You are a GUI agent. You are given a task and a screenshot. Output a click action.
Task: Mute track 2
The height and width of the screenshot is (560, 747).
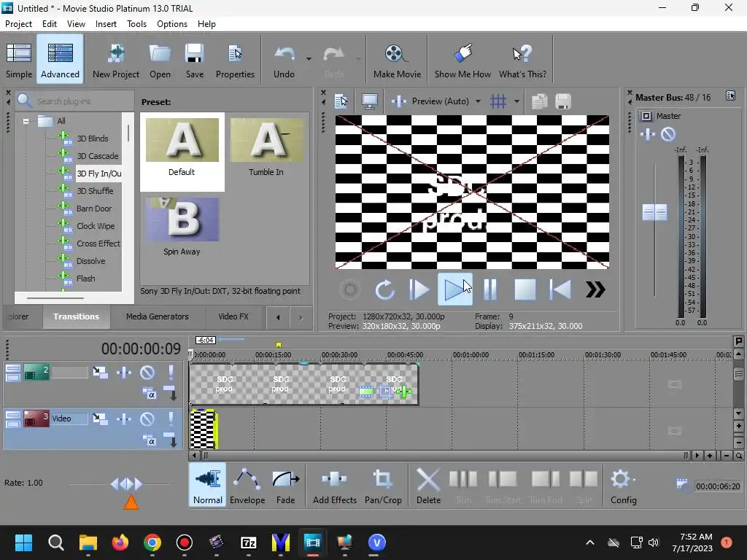147,373
